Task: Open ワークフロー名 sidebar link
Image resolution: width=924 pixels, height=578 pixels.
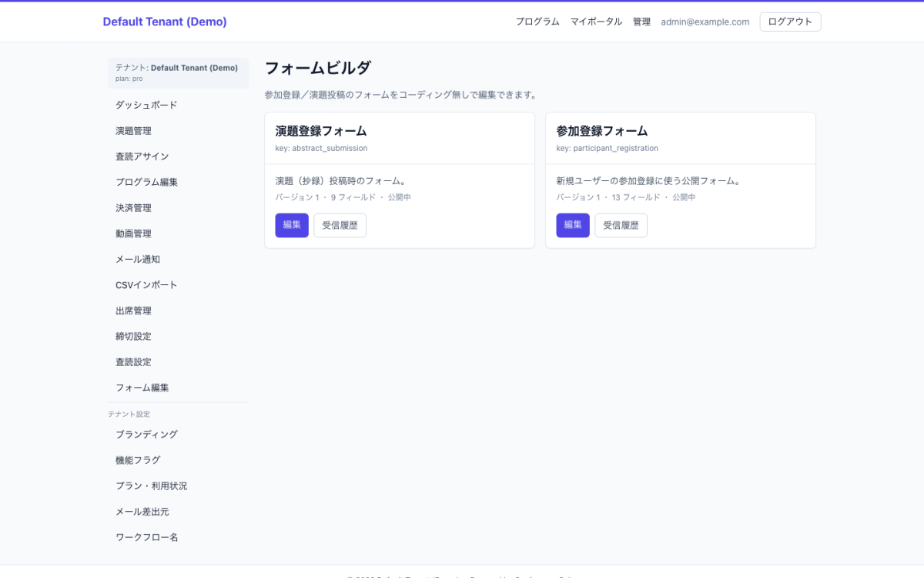Action: click(x=179, y=537)
